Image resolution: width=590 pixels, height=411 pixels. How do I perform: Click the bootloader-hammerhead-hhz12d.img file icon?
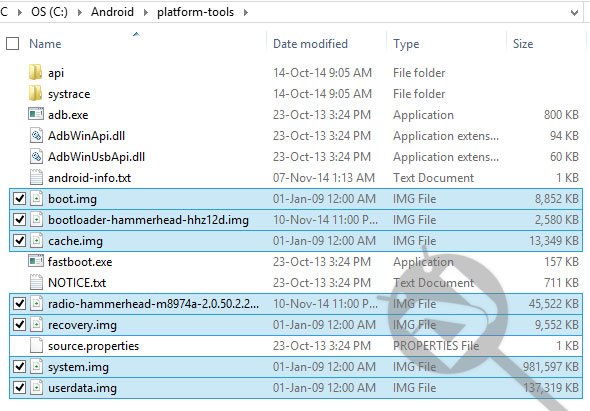pyautogui.click(x=36, y=220)
